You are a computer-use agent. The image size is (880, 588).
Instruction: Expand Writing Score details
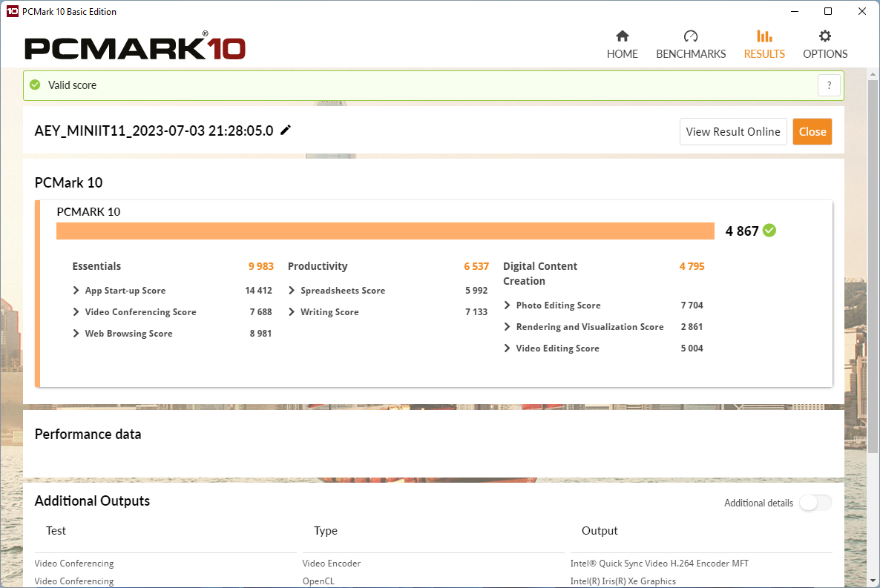click(292, 311)
